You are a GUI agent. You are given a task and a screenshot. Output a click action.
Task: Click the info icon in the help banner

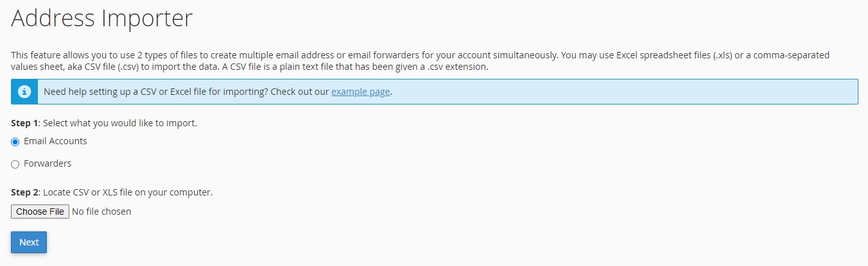click(x=24, y=92)
